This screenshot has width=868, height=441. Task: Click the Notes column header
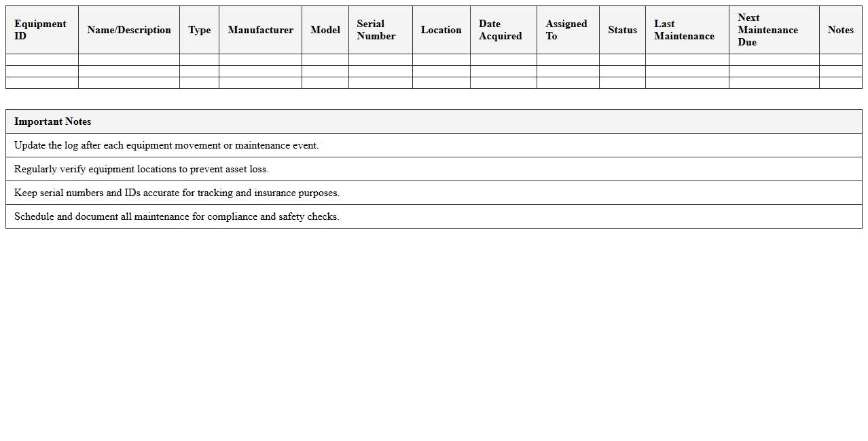coord(840,30)
